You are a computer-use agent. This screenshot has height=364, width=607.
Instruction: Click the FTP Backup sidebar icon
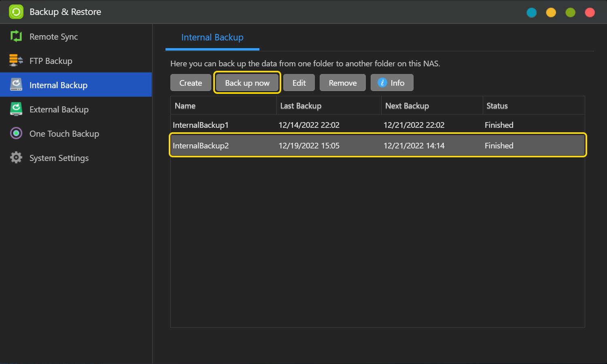(16, 61)
